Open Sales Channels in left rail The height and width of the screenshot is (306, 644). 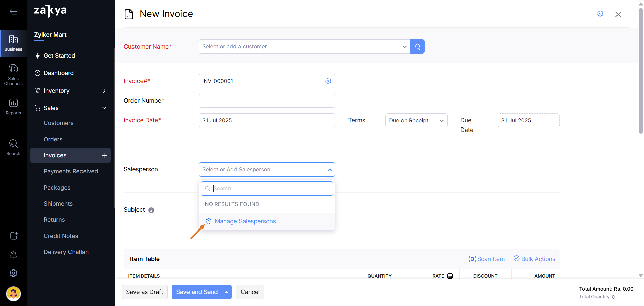(13, 74)
